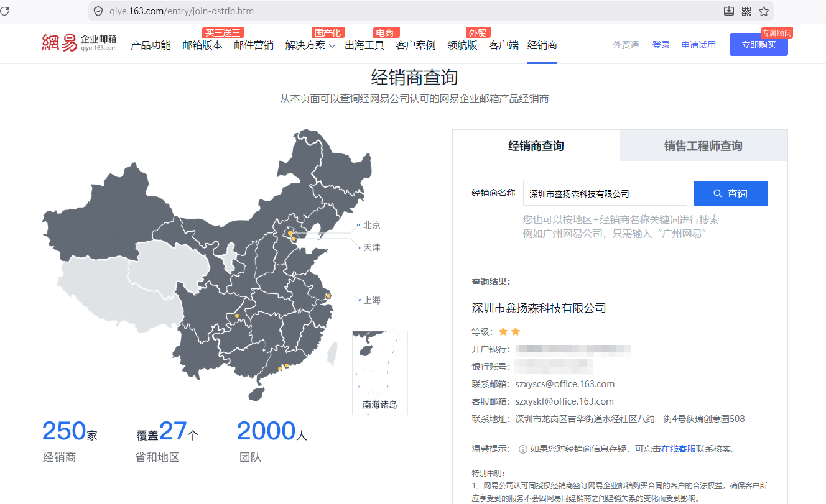Image resolution: width=826 pixels, height=504 pixels.
Task: Click email szxyskf@office.163.com
Action: (564, 401)
